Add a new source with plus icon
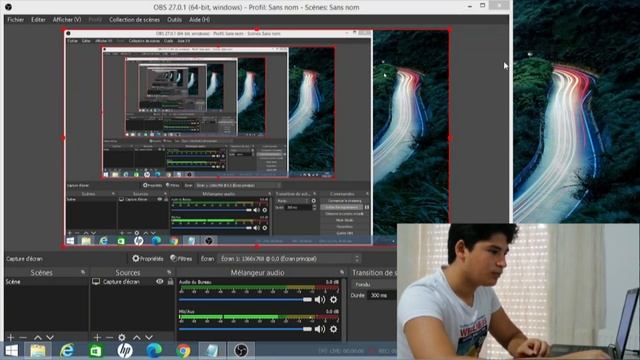The height and width of the screenshot is (360, 640). 97,337
